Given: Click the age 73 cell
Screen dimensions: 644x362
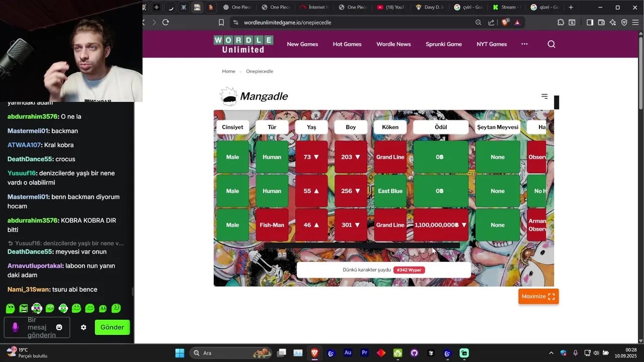Looking at the screenshot, I should click(x=311, y=157).
